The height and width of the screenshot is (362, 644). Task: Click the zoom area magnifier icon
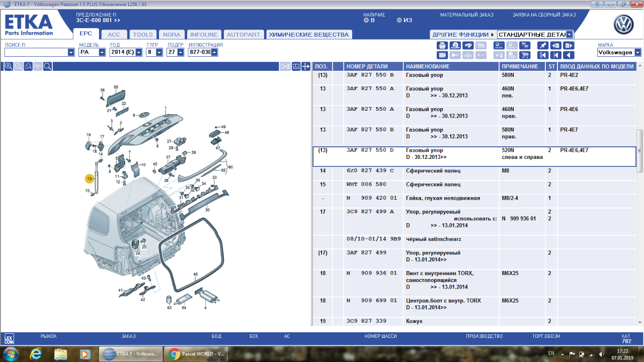pos(28,66)
